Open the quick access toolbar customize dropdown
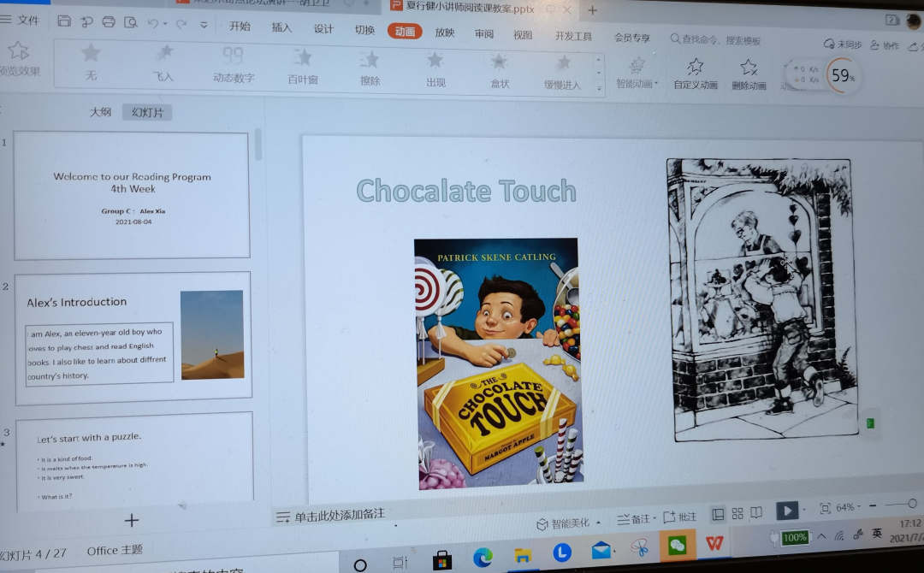Viewport: 924px width, 573px height. (x=204, y=25)
